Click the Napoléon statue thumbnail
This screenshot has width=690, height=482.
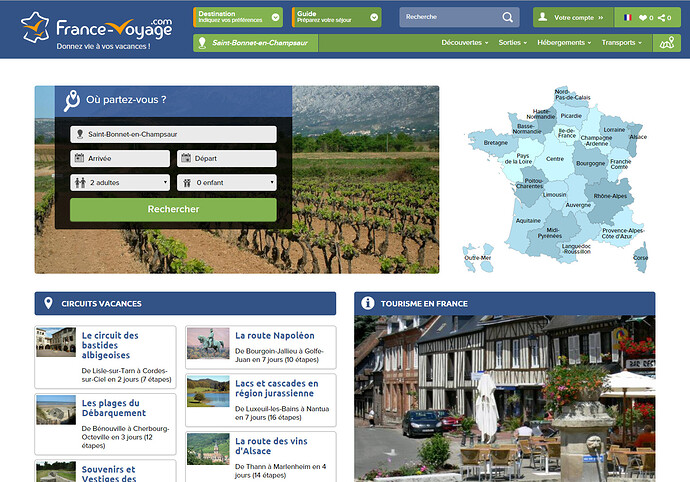pyautogui.click(x=208, y=343)
